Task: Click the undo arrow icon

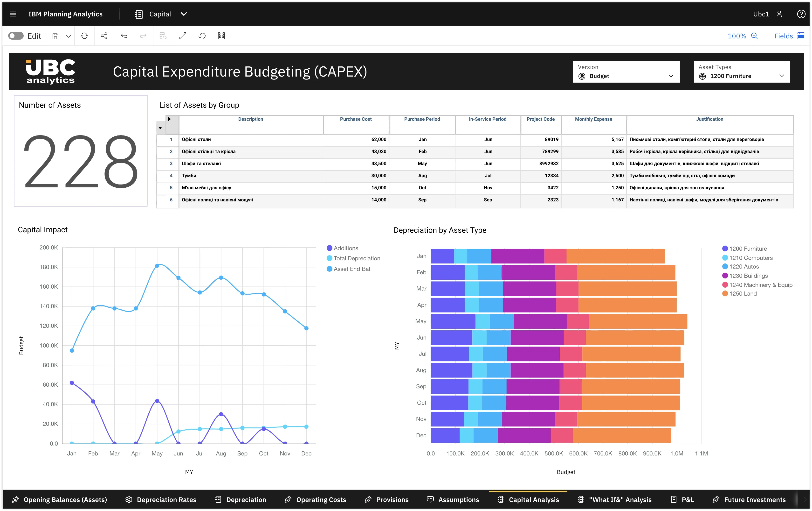Action: click(x=124, y=36)
